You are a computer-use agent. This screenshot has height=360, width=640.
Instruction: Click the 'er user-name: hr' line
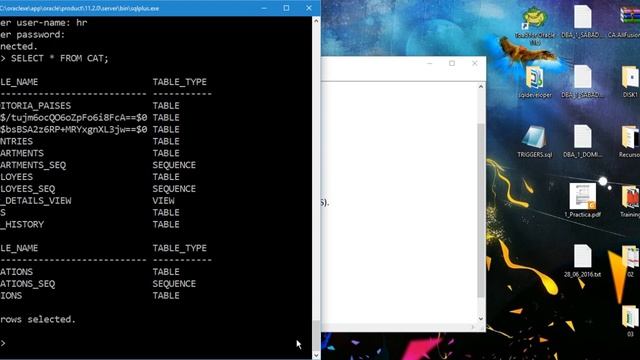click(x=44, y=23)
